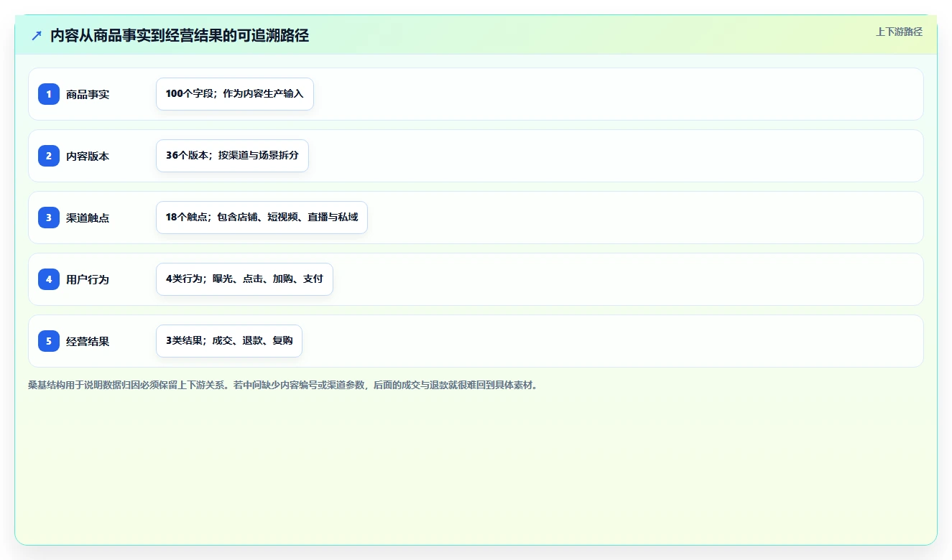952x560 pixels.
Task: Select step badge number 1
Action: point(49,94)
